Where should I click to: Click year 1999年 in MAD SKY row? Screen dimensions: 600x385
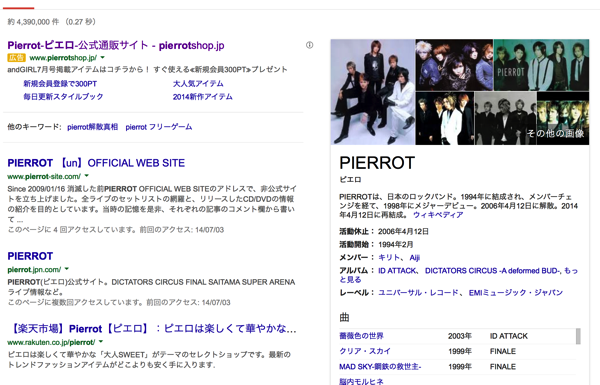[460, 367]
